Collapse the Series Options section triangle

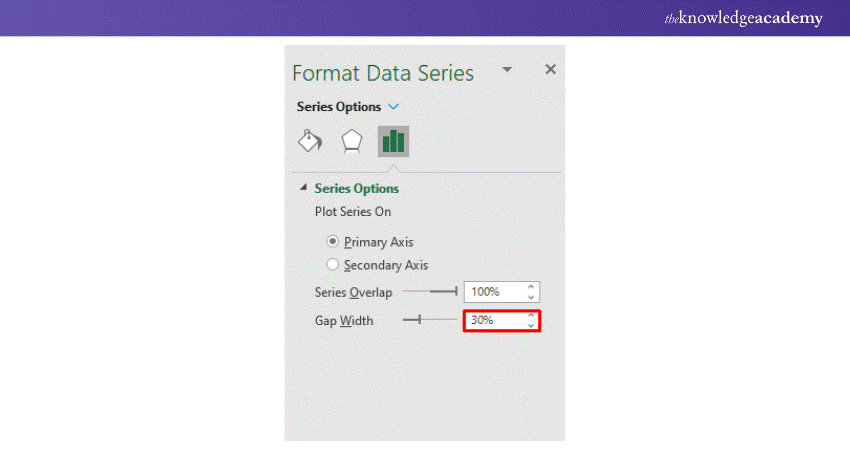click(x=301, y=188)
